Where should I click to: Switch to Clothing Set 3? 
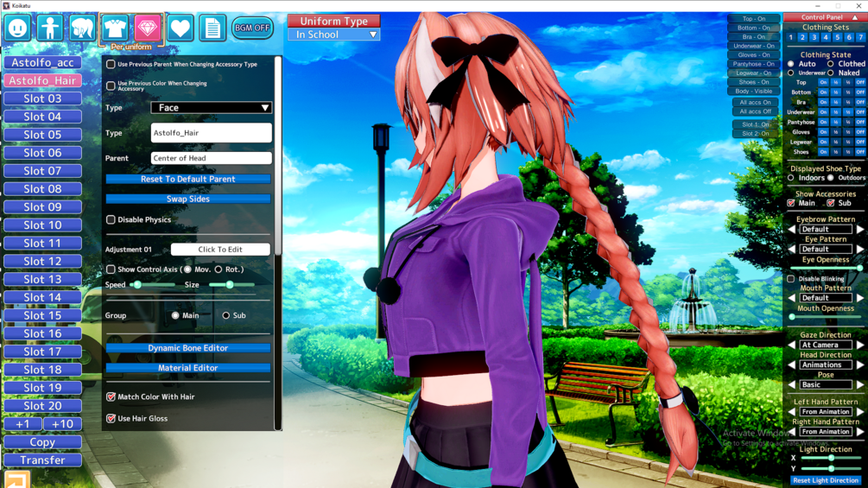coord(814,38)
